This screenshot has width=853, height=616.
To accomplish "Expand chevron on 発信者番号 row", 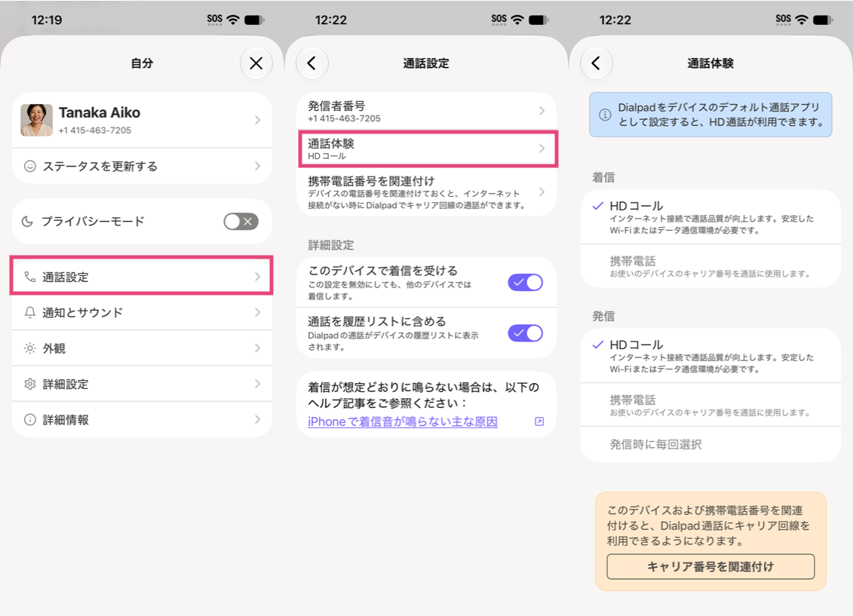I will coord(542,111).
